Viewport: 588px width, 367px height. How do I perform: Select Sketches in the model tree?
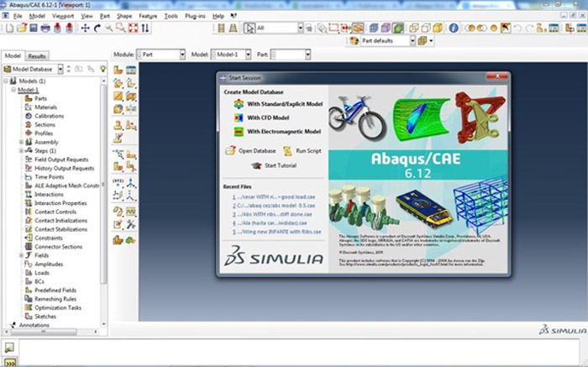(45, 317)
